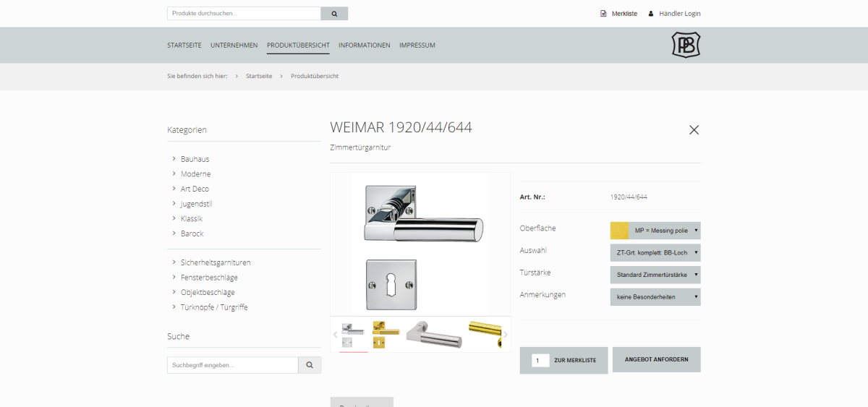Click the sidebar search magnifier button

(310, 365)
